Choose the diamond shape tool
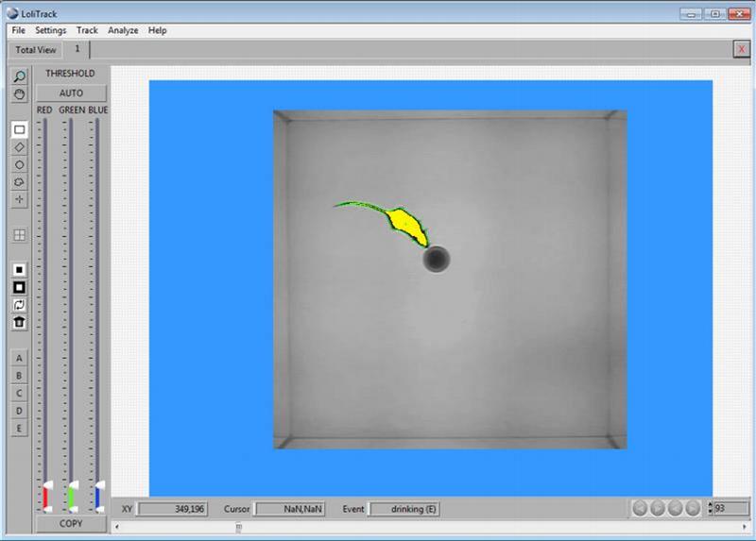Screen dimensions: 756x541 [19, 147]
